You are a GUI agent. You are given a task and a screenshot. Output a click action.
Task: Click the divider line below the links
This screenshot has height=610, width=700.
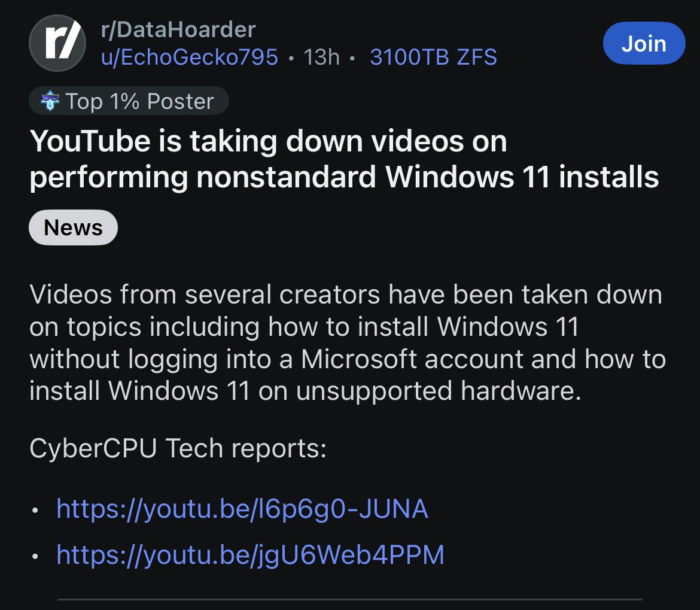click(350, 599)
